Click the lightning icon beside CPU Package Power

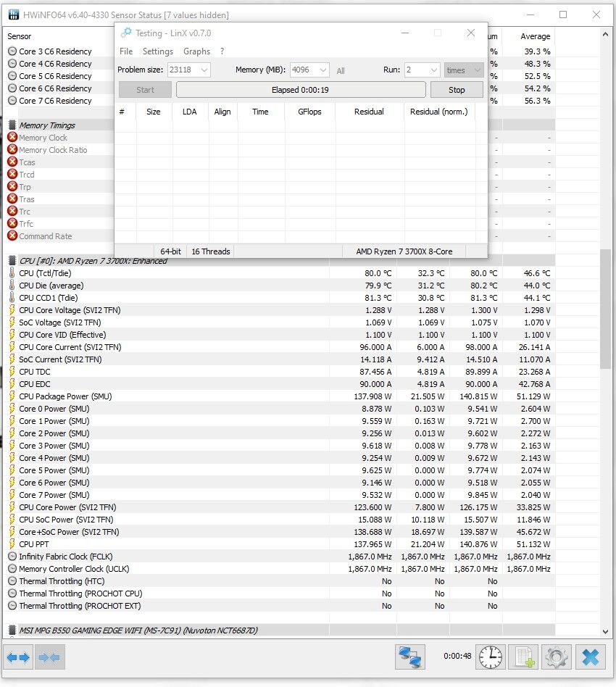12,396
